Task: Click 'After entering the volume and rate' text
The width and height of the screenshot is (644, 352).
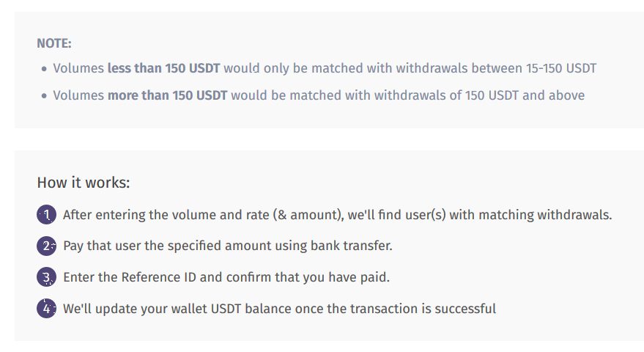Action: (166, 215)
